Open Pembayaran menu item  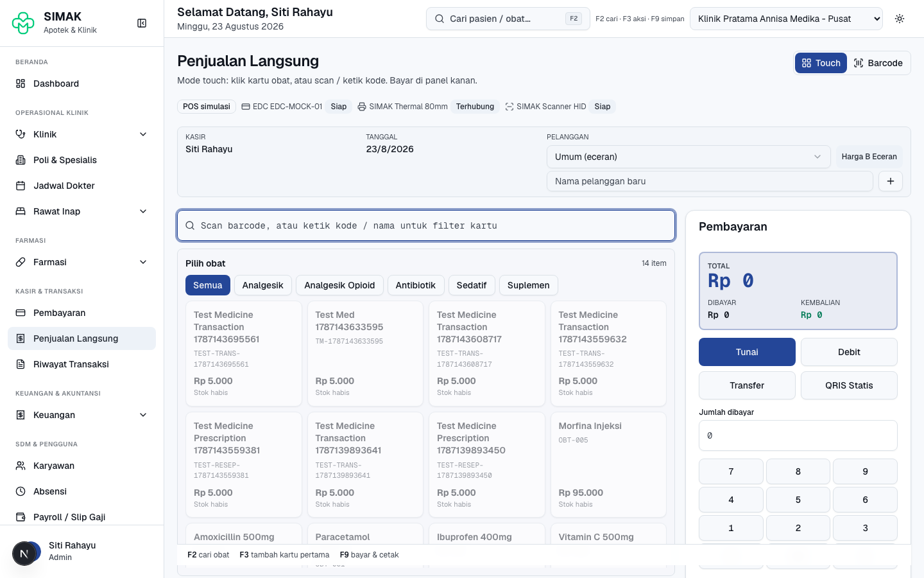81,313
